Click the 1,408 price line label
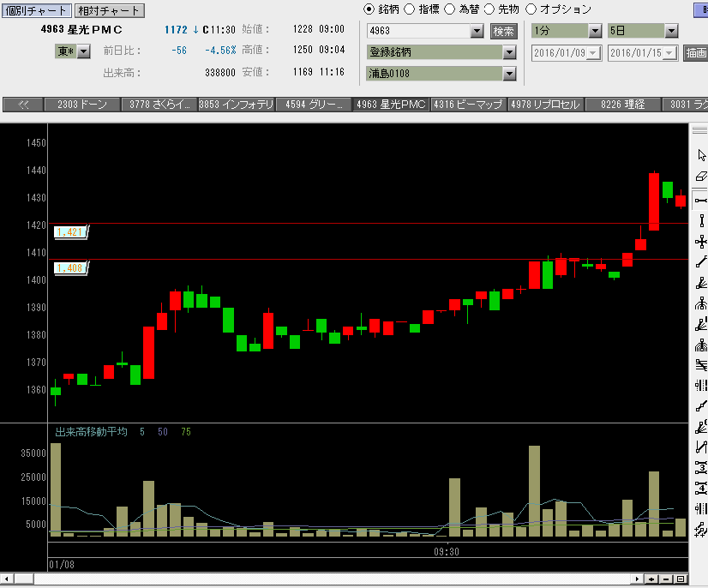Viewport: 708px width, 588px height. tap(71, 268)
